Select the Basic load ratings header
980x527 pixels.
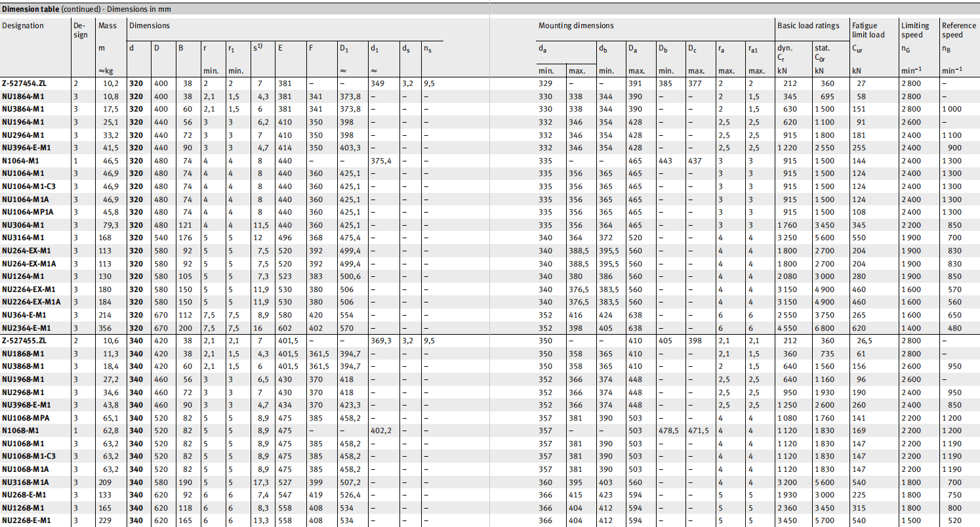pos(807,26)
